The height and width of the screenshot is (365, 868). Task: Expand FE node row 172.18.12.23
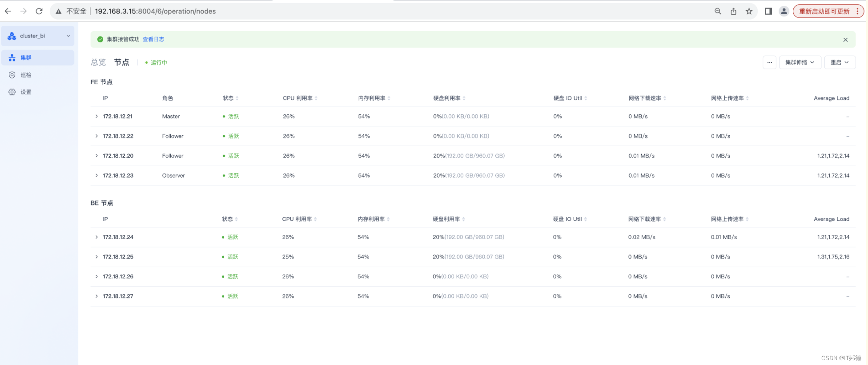(96, 175)
